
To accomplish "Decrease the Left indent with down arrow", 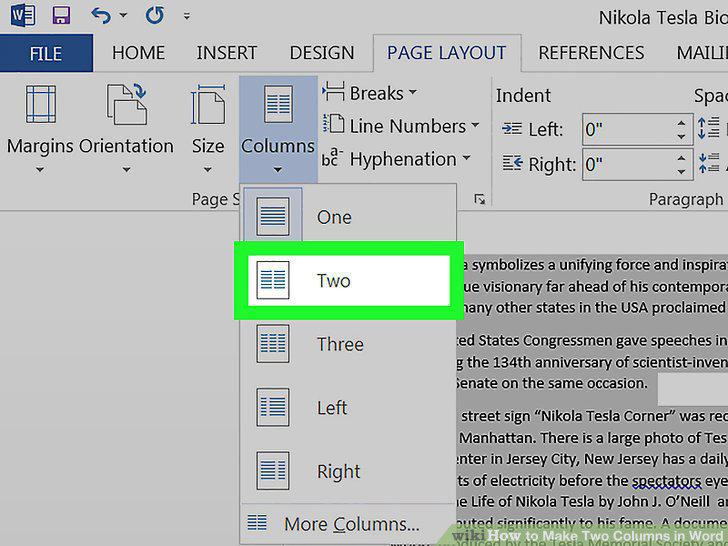I will [x=681, y=137].
